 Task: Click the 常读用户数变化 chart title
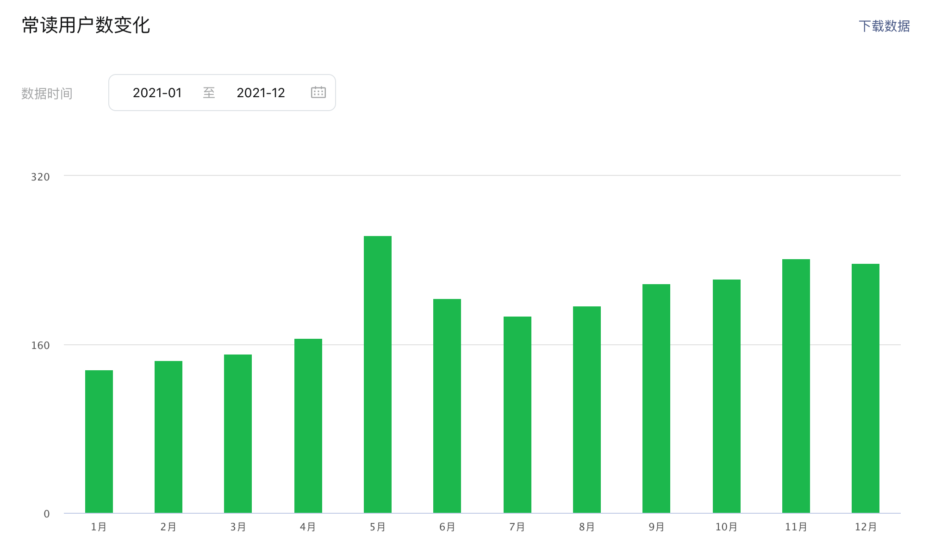[86, 25]
